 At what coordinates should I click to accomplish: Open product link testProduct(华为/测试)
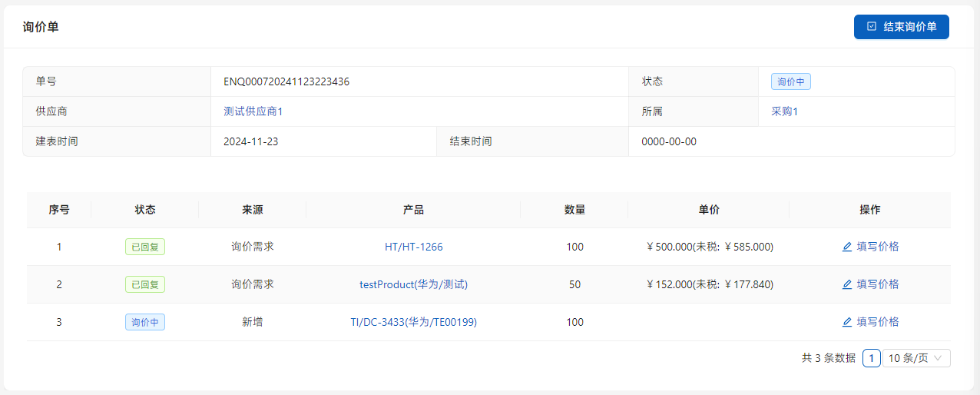coord(413,284)
